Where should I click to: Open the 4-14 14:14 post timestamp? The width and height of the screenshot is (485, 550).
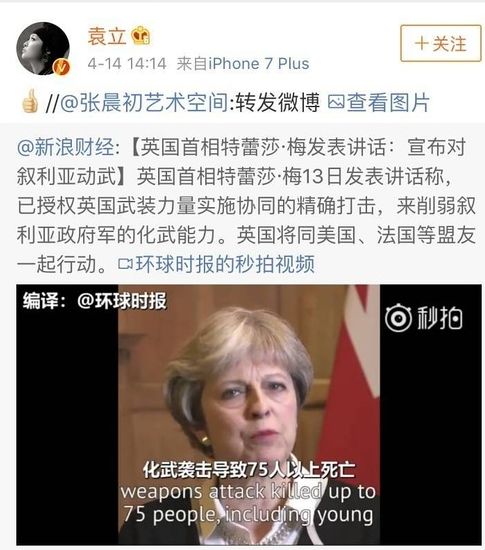click(x=127, y=64)
